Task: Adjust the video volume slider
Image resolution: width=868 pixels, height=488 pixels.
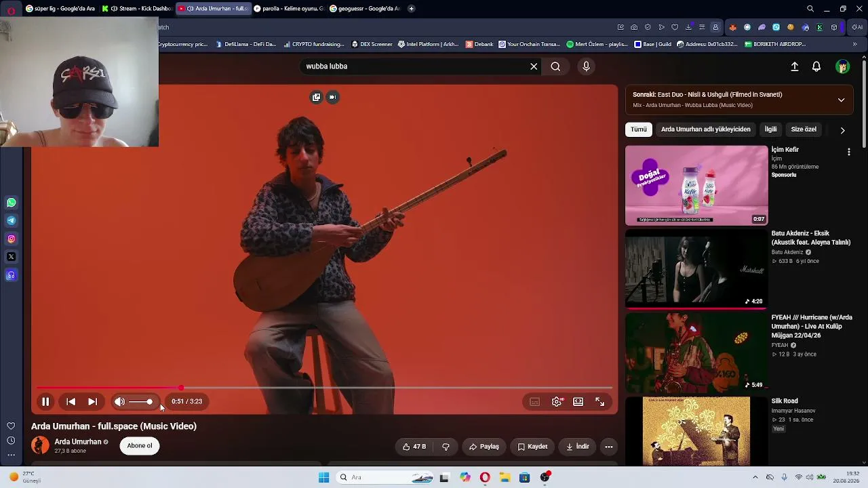Action: (x=140, y=402)
